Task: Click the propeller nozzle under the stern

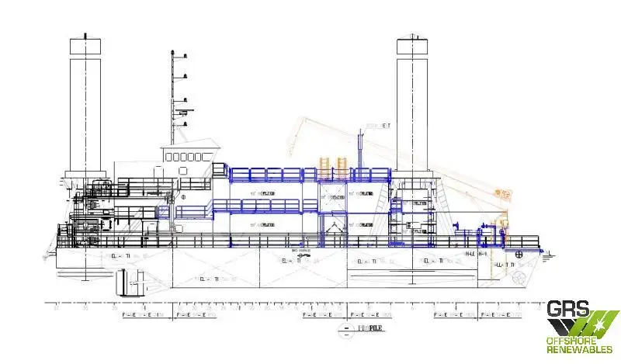Action: 130,282
